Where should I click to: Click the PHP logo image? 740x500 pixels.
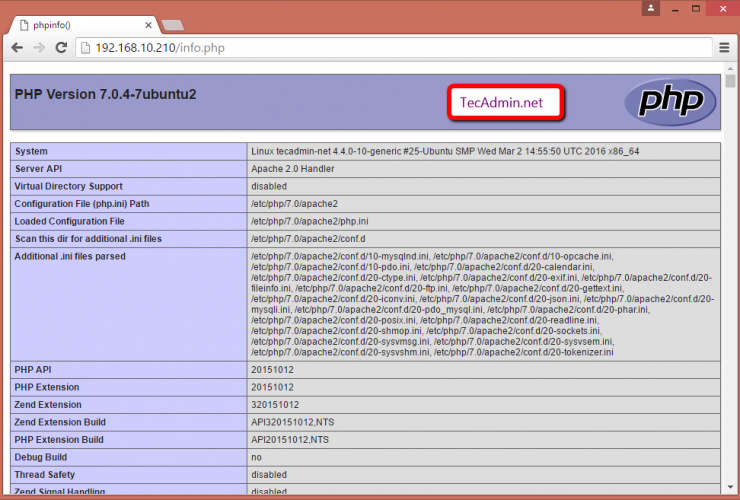[x=670, y=102]
